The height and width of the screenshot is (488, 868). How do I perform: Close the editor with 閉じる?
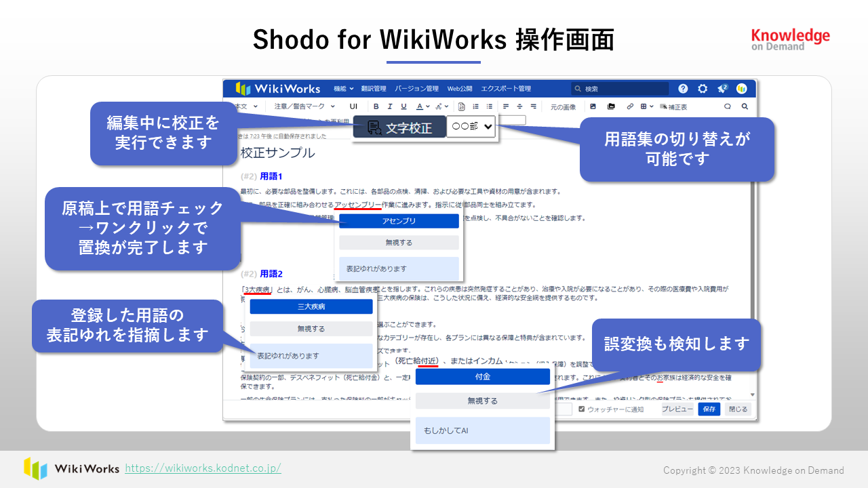coord(737,409)
